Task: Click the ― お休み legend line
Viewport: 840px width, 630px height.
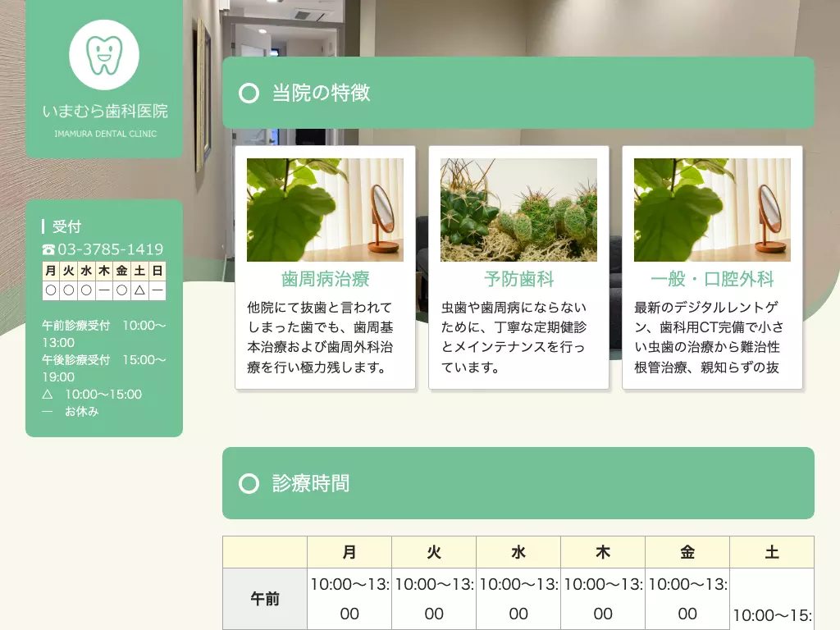Action: 71,412
